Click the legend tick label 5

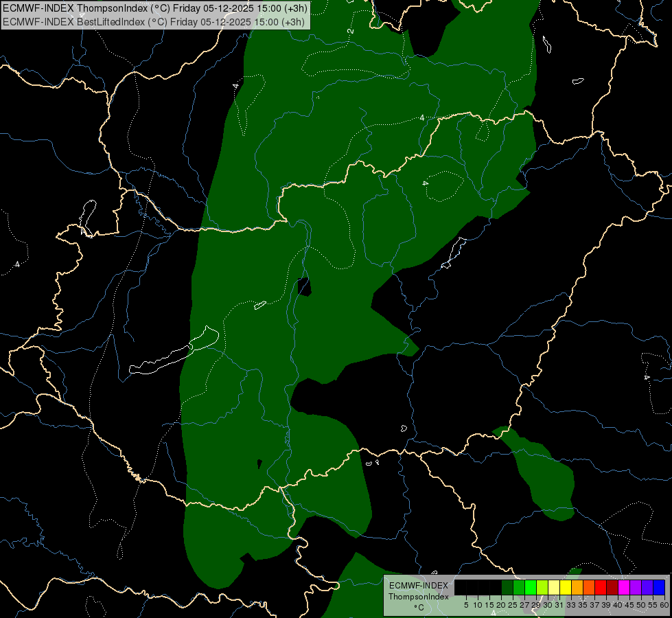(466, 605)
